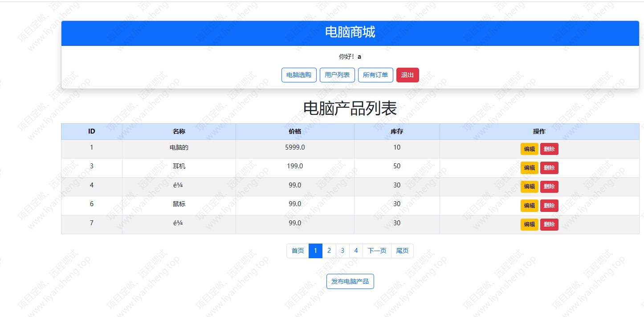Click price 99.0 in the 鼠标 row
Screen dimensions: 644x317
295,204
